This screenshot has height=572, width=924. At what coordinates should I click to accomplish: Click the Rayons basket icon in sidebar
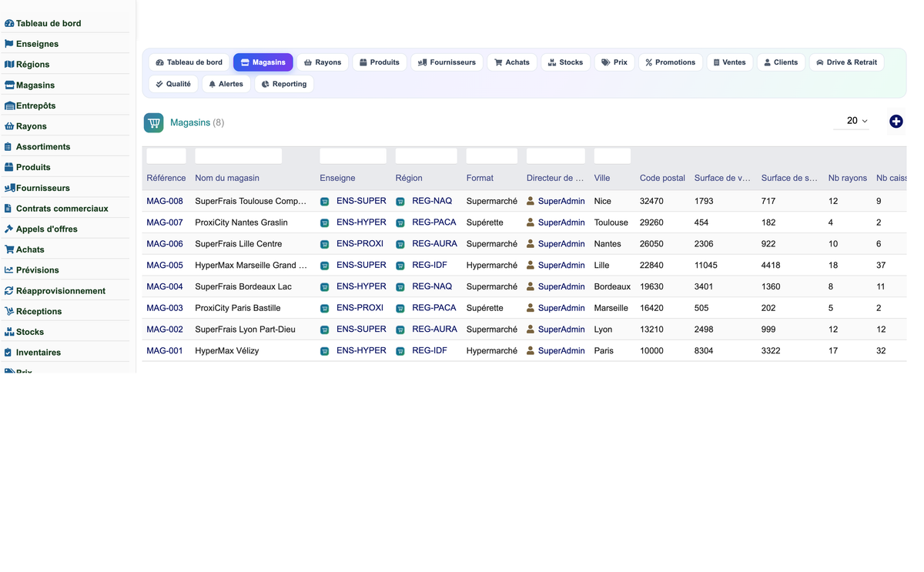(9, 126)
